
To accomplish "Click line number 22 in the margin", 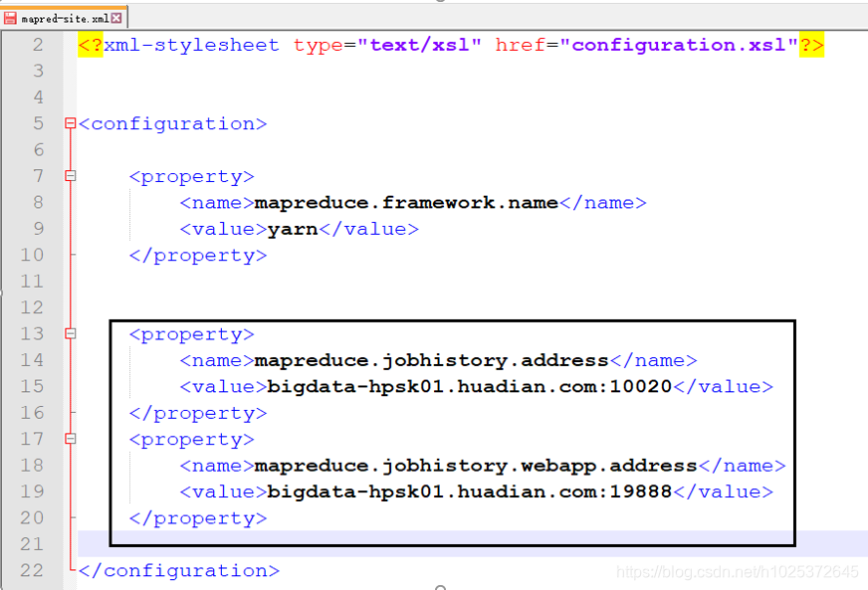I will pos(32,570).
